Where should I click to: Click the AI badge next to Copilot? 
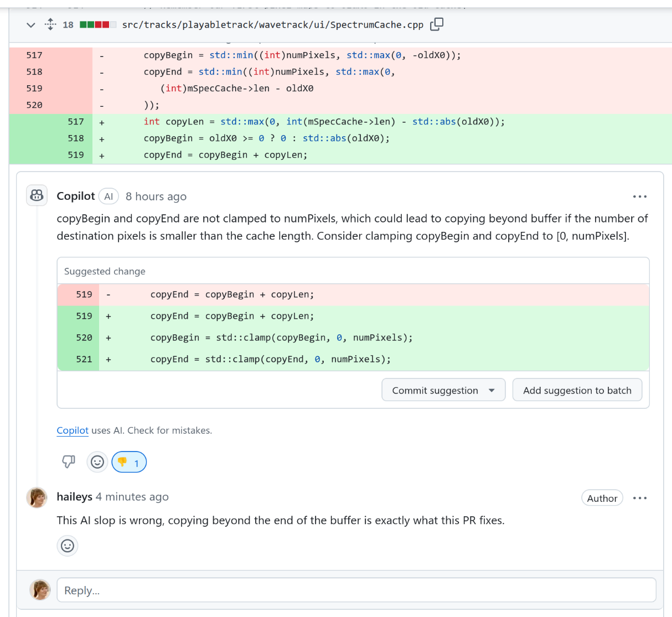pos(108,196)
